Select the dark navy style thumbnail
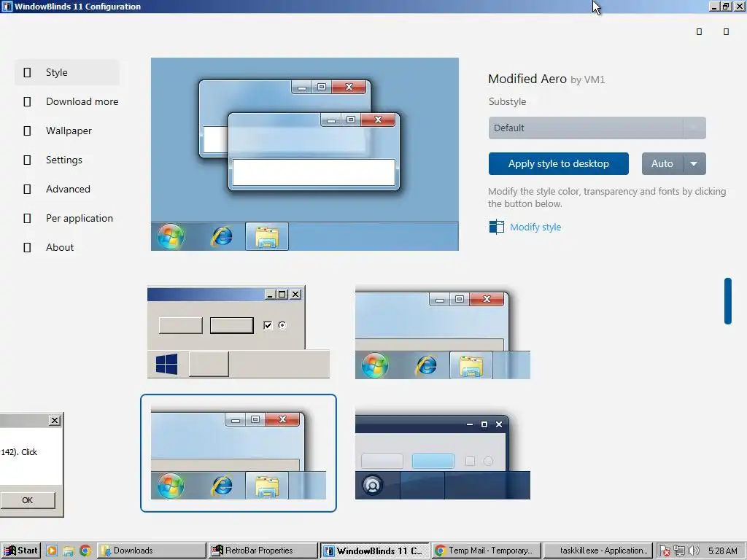 [443, 453]
